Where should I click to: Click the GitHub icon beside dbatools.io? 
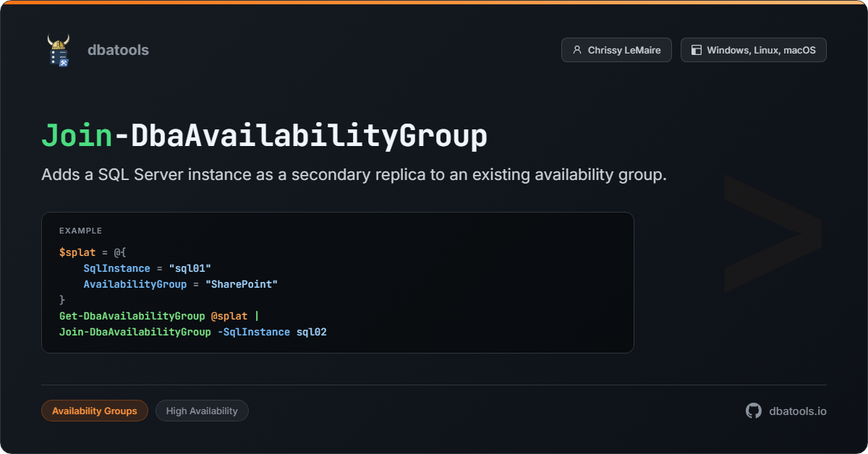click(x=754, y=411)
